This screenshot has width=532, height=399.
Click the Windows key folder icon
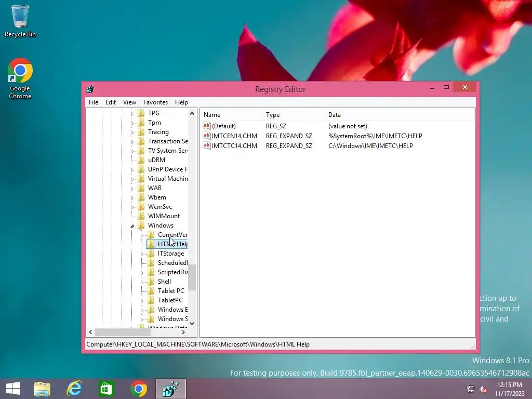click(x=141, y=225)
